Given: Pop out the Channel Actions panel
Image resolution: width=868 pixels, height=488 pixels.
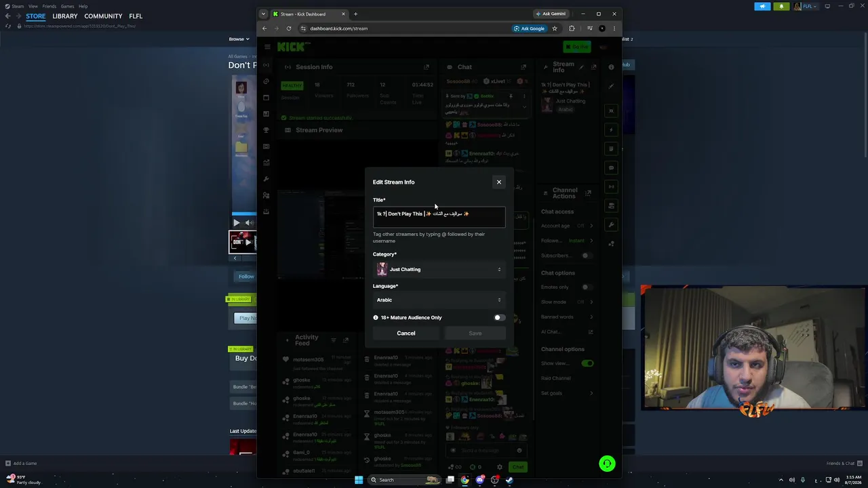Looking at the screenshot, I should pos(588,193).
